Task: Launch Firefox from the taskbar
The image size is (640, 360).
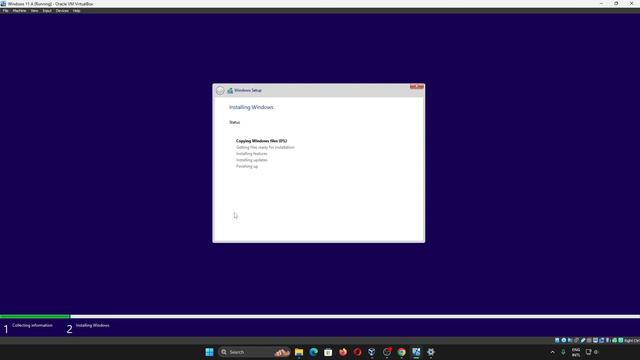Action: 343,352
